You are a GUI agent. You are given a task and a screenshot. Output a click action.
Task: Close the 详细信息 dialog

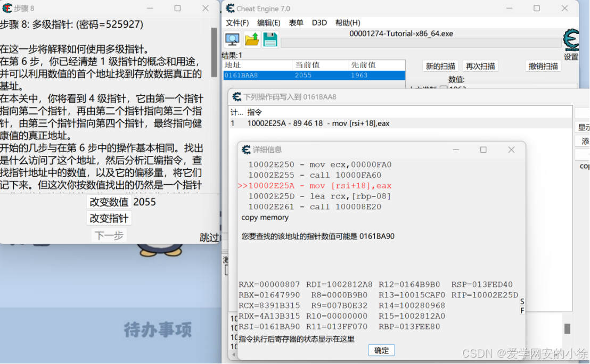click(x=511, y=150)
